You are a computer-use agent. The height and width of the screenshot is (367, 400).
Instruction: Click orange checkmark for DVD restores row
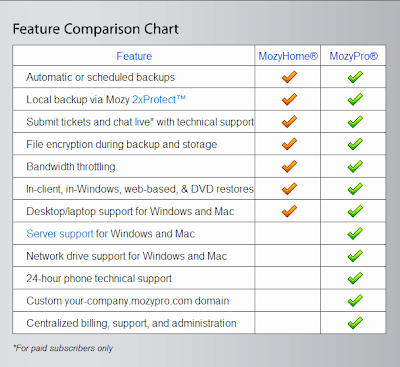point(289,188)
